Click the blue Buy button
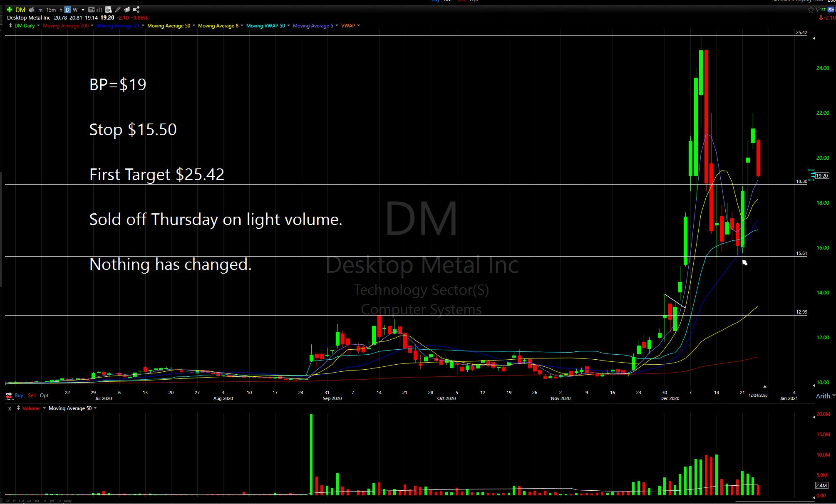The height and width of the screenshot is (504, 836). [x=19, y=395]
